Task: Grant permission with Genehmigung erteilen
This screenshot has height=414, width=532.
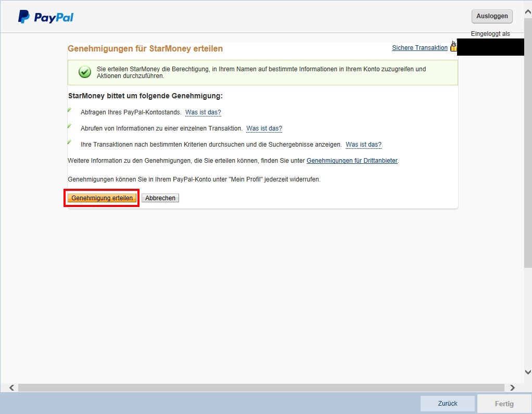Action: coord(102,198)
